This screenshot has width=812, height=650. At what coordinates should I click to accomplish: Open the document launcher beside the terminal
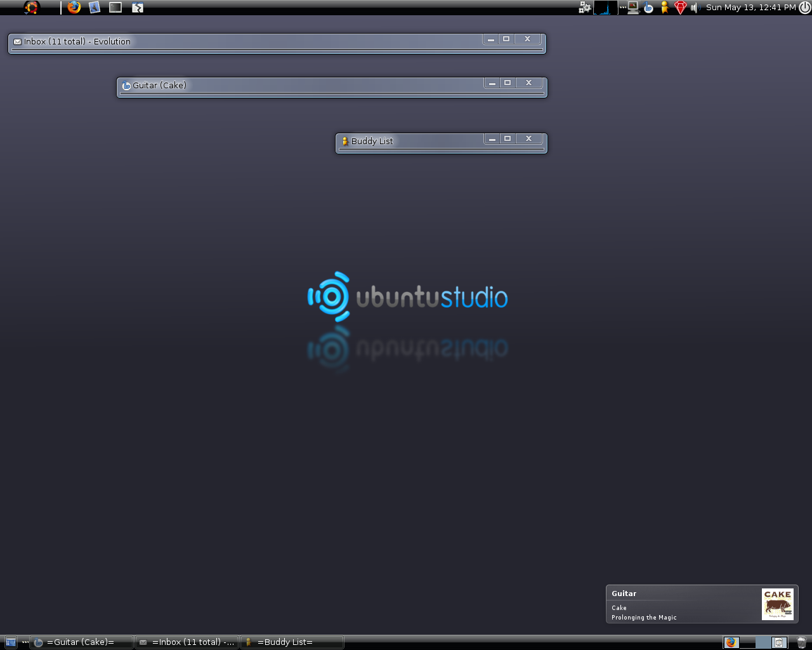(x=137, y=8)
